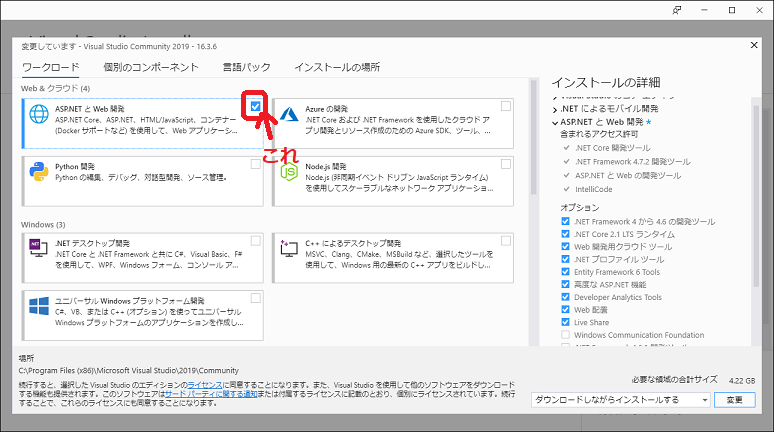Switch to the インストールの場所 tab

337,67
